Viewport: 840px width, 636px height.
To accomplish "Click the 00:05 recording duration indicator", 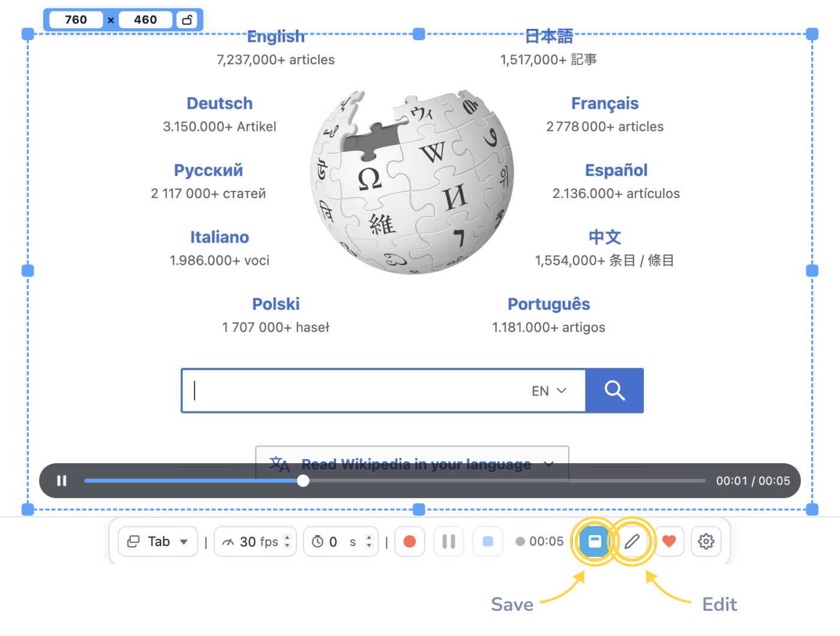I will (x=540, y=542).
